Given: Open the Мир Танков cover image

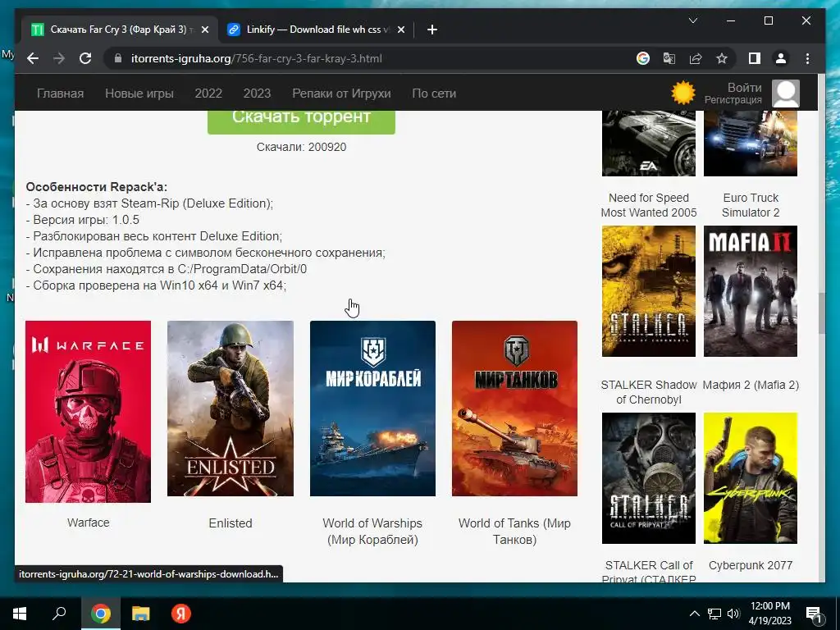Looking at the screenshot, I should [x=514, y=409].
